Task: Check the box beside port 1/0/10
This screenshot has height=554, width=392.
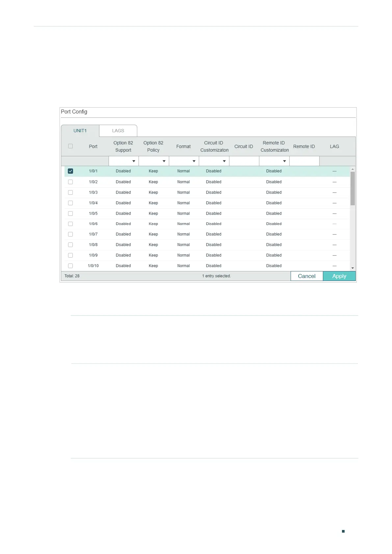Action: pos(70,266)
